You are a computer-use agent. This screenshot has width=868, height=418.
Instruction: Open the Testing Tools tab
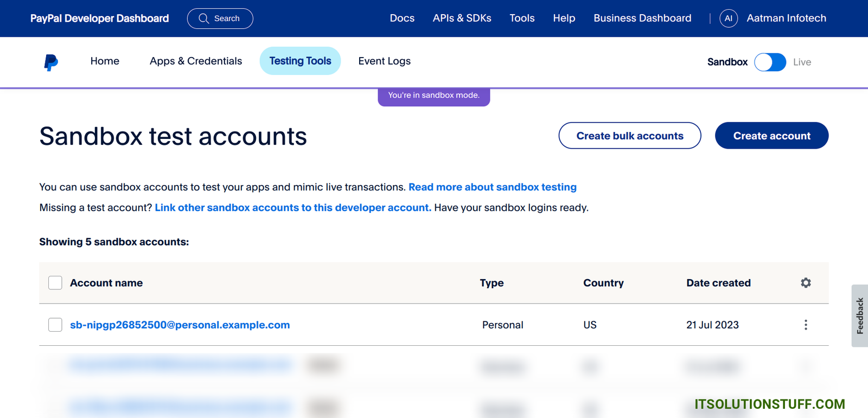click(x=300, y=61)
